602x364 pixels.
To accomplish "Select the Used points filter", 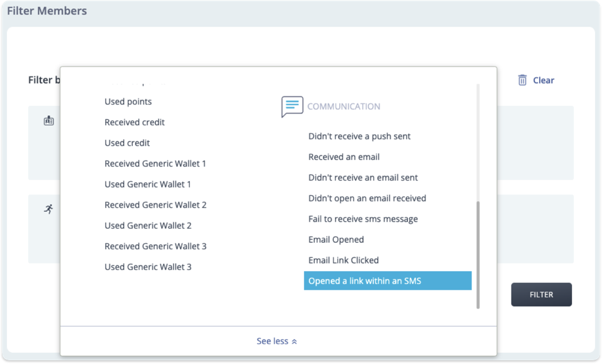I will click(x=128, y=102).
